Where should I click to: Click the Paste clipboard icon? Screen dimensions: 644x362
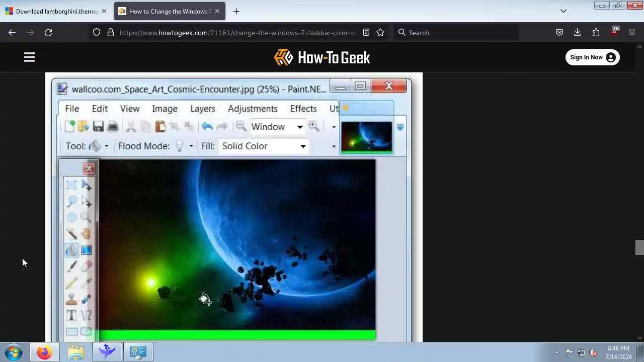[x=160, y=127]
